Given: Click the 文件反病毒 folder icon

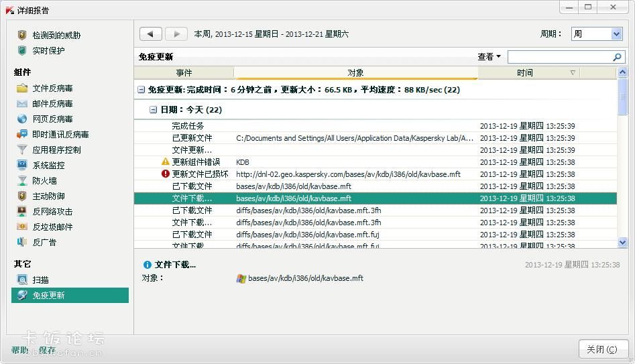Looking at the screenshot, I should [22, 88].
